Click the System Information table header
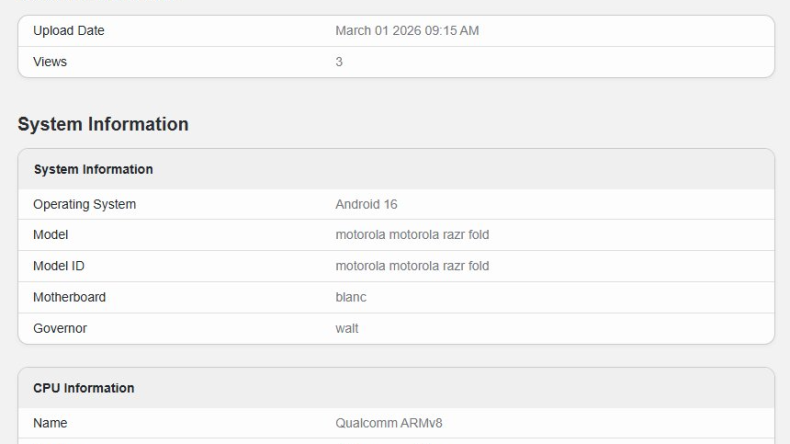790x444 pixels. [93, 170]
